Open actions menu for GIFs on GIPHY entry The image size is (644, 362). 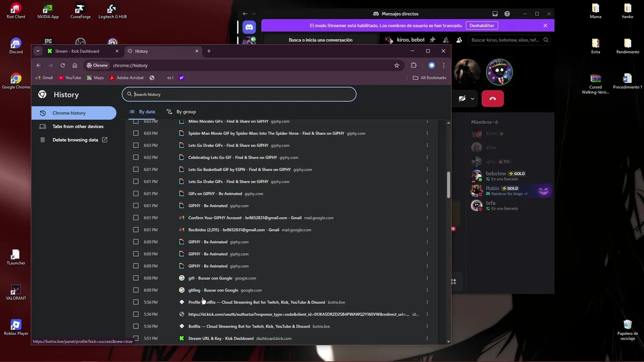click(x=427, y=194)
